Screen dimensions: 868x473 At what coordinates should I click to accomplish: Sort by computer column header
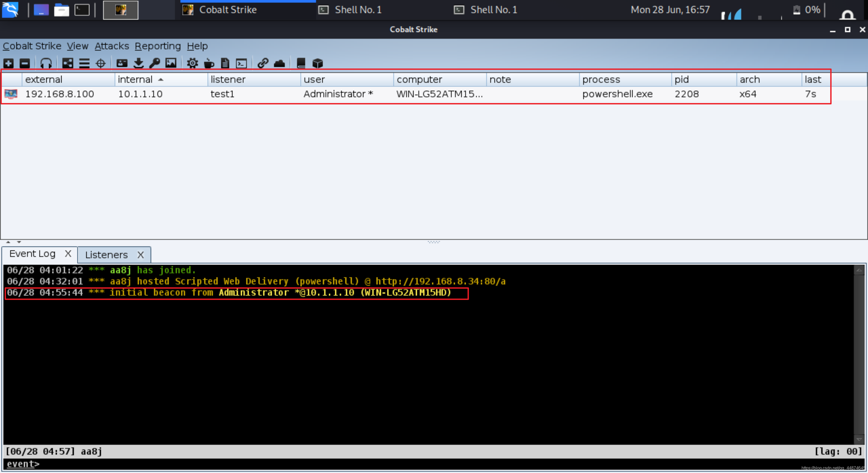point(440,80)
